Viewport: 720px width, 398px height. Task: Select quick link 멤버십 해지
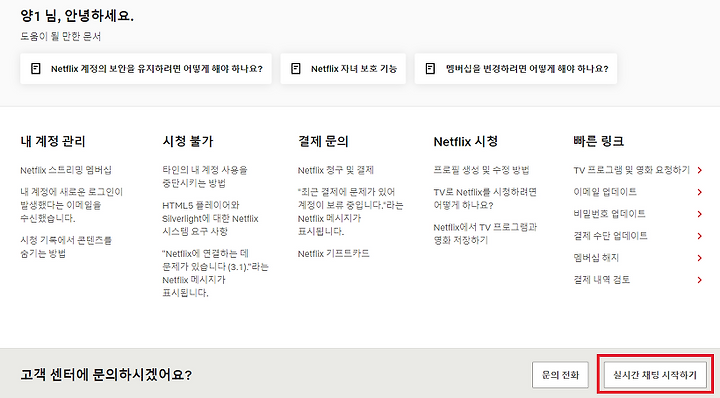click(596, 258)
